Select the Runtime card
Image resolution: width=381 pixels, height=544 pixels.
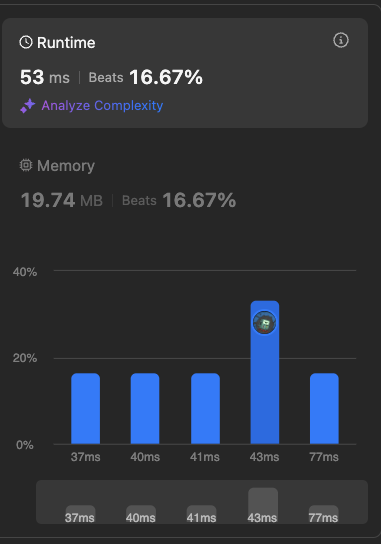[185, 73]
